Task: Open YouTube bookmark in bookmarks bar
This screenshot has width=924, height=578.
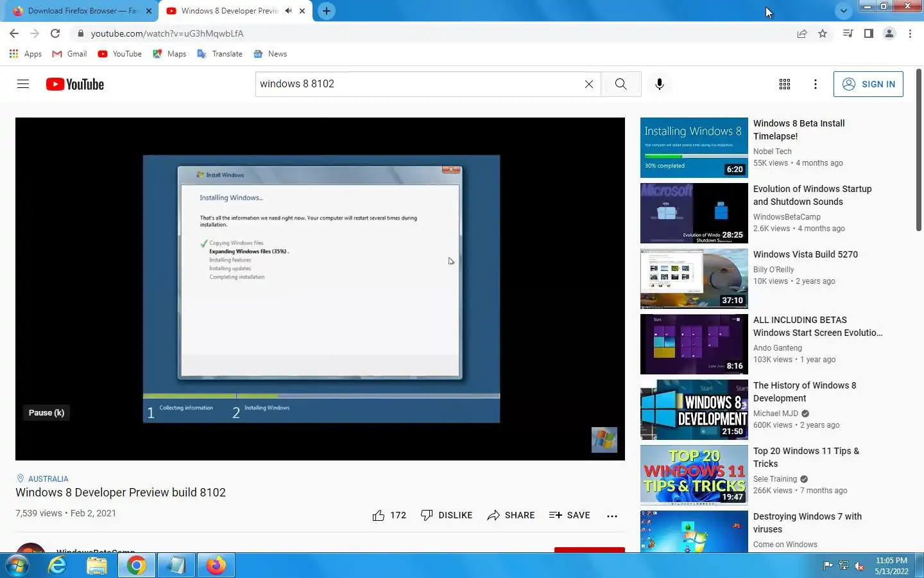Action: point(119,54)
